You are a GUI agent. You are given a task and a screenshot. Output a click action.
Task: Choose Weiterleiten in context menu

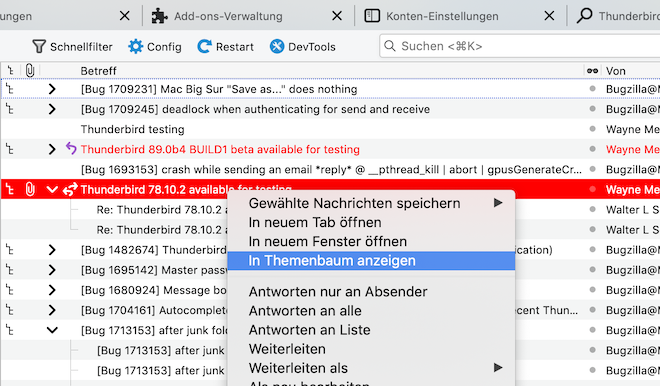371,349
